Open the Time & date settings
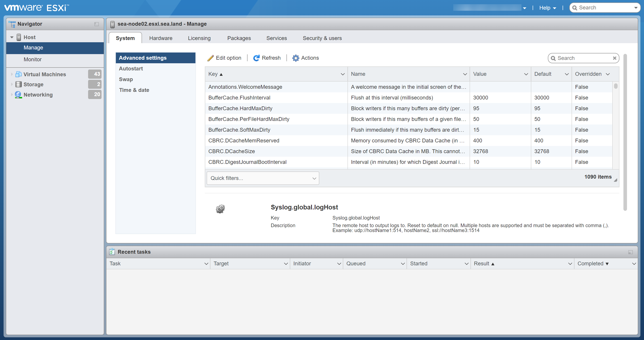The image size is (644, 340). [134, 90]
